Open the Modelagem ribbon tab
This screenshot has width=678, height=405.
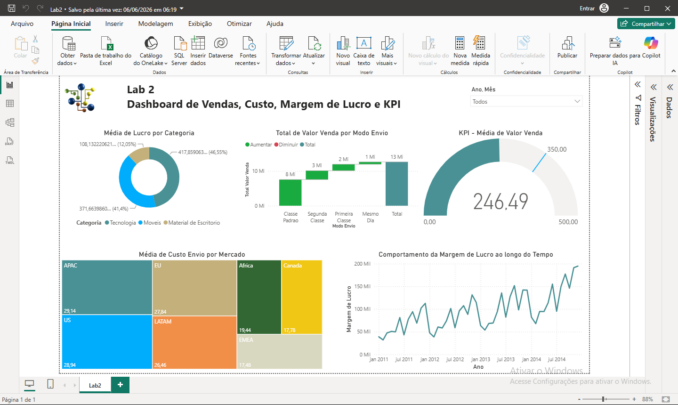tap(156, 24)
